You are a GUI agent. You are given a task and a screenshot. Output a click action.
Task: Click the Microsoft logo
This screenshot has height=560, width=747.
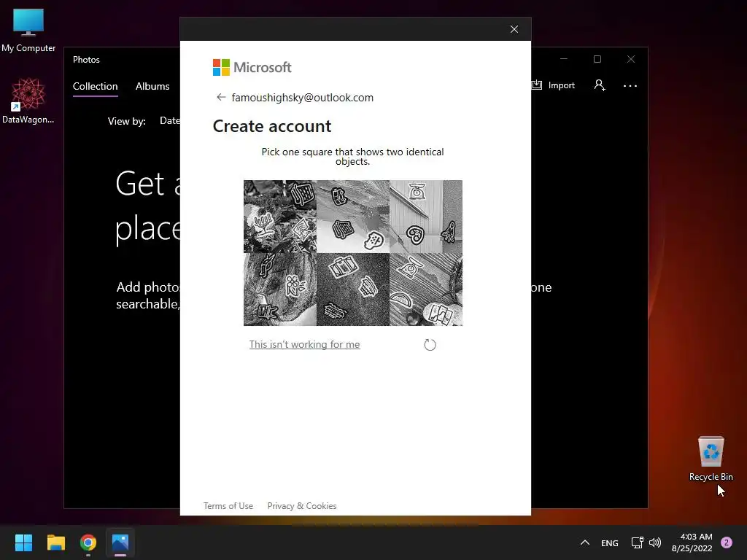click(252, 68)
